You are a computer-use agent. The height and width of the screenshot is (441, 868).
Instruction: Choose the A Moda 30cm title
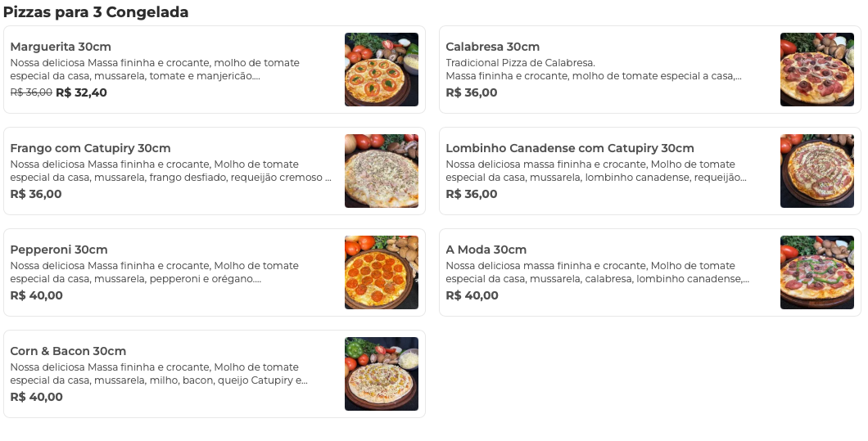[486, 250]
